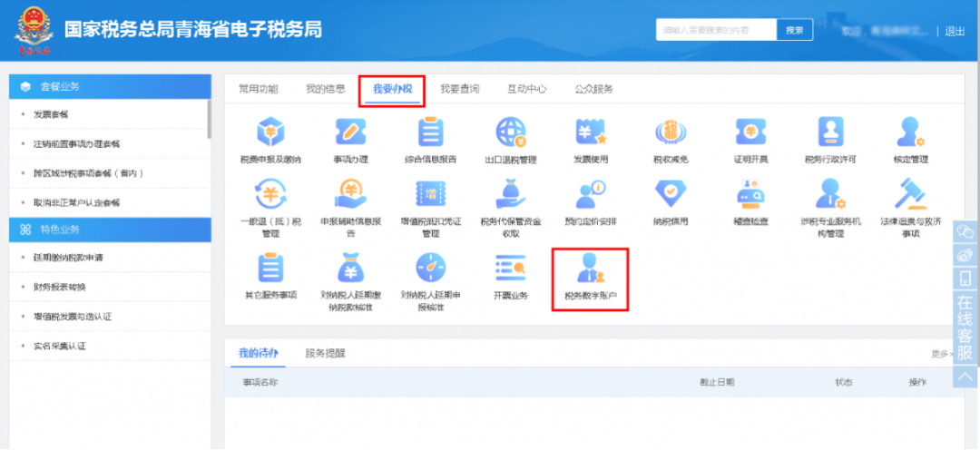Expand 更多 in the to-do panel
Image resolution: width=980 pixels, height=450 pixels.
(940, 354)
